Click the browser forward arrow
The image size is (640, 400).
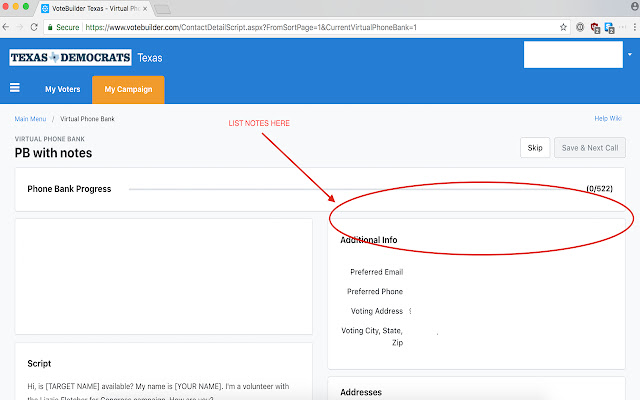coord(20,27)
